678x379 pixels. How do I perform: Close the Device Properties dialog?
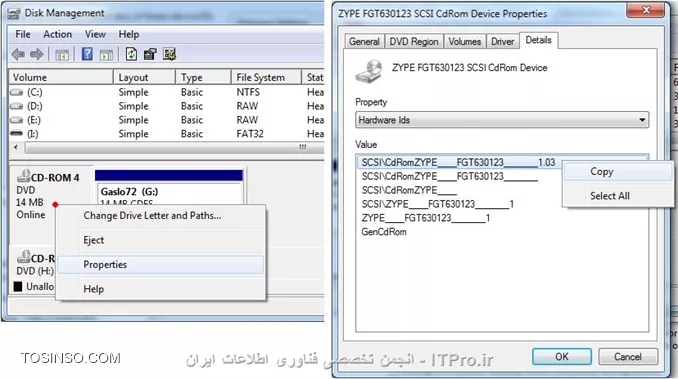coord(646,10)
